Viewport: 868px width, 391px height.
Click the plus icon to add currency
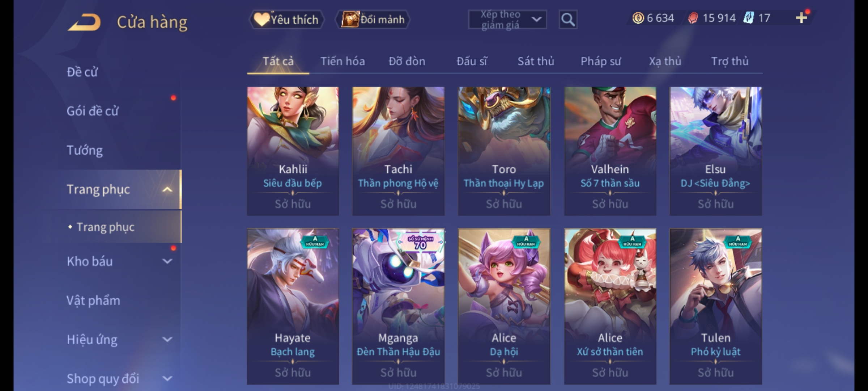pos(801,18)
